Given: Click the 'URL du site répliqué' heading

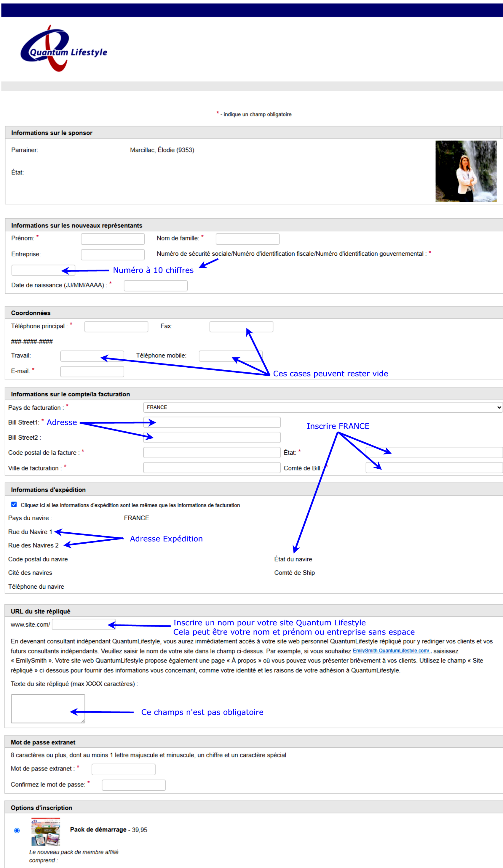Looking at the screenshot, I should (x=40, y=611).
